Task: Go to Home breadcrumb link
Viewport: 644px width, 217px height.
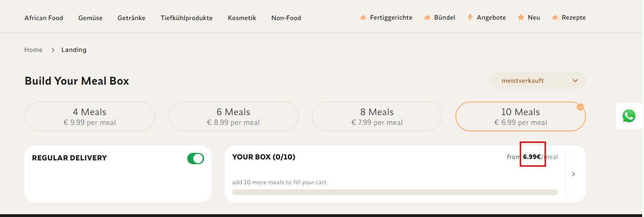Action: (33, 50)
